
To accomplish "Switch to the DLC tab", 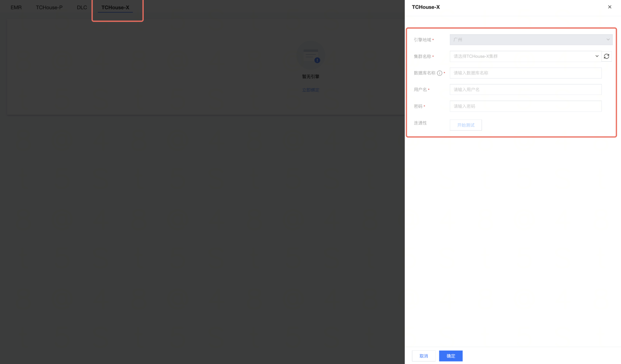I will coord(82,8).
